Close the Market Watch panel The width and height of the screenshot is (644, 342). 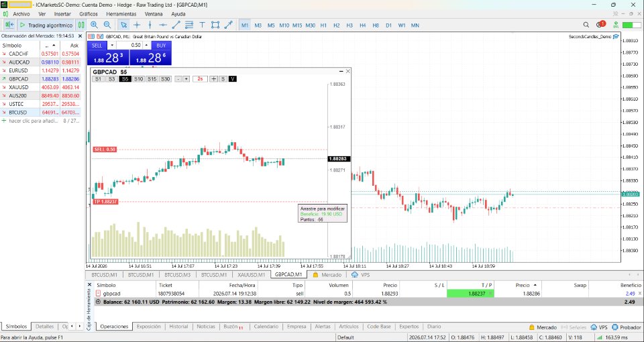coord(80,36)
